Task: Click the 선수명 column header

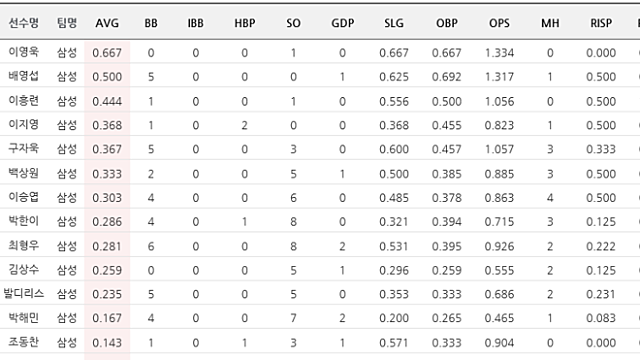Action: click(x=24, y=23)
